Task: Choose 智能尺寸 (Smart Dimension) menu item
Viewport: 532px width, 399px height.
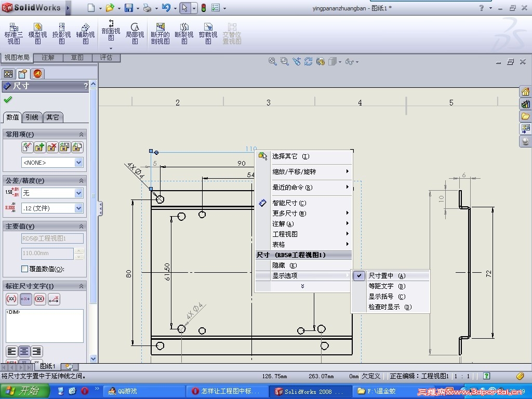Action: coord(303,203)
